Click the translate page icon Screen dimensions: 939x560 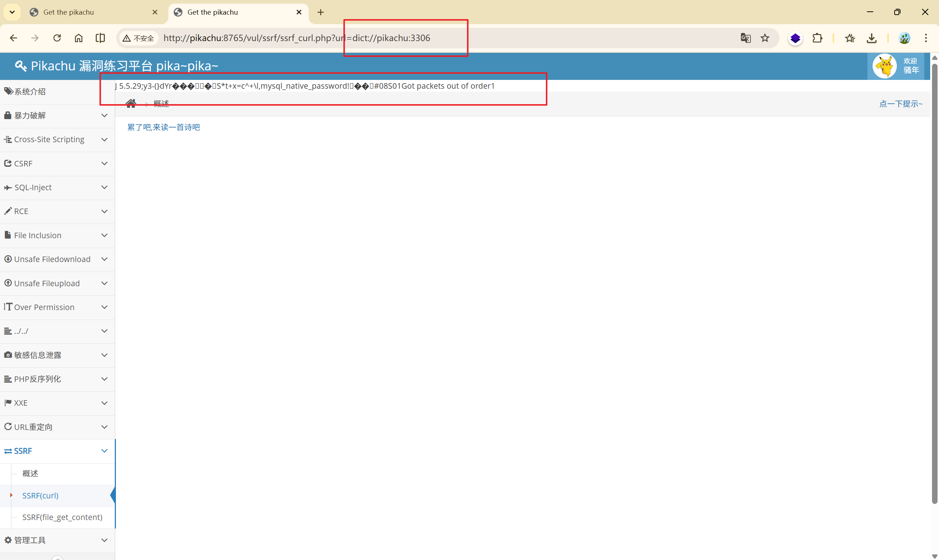[x=745, y=38]
